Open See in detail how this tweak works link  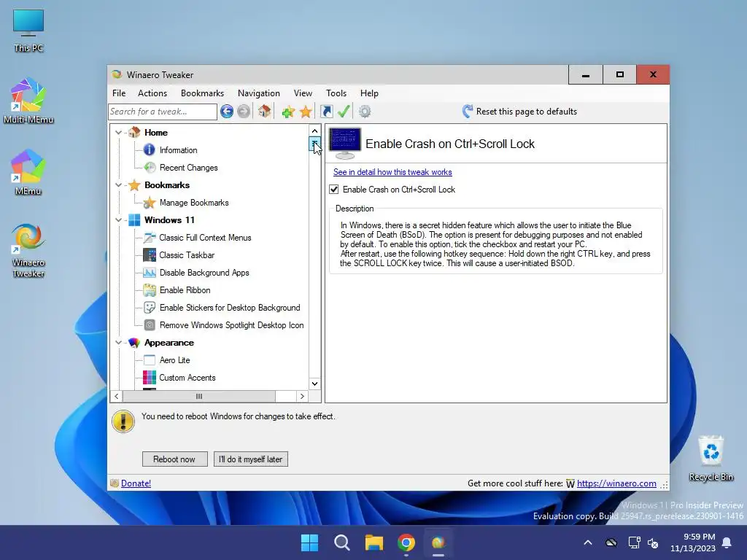click(392, 172)
